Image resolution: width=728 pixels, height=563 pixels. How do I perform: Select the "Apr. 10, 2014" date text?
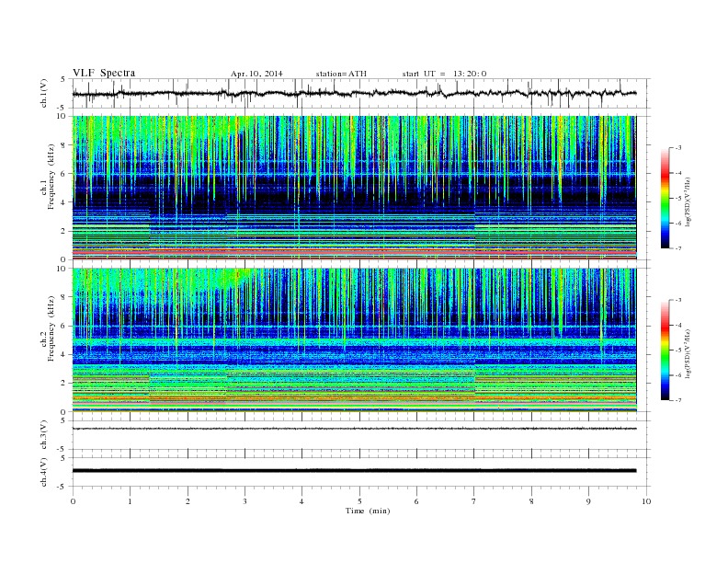coord(256,74)
